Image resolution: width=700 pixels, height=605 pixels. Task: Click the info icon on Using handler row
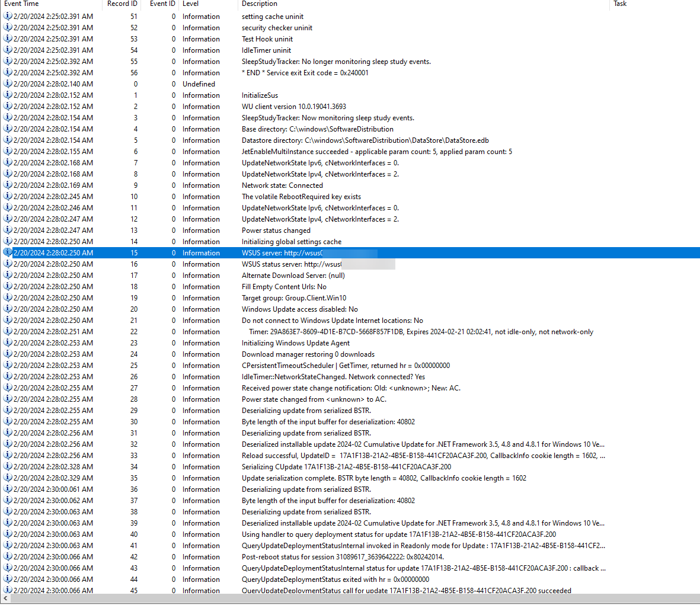(8, 534)
